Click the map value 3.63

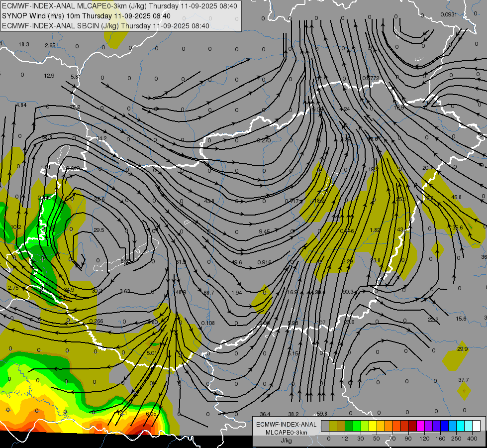(x=125, y=291)
